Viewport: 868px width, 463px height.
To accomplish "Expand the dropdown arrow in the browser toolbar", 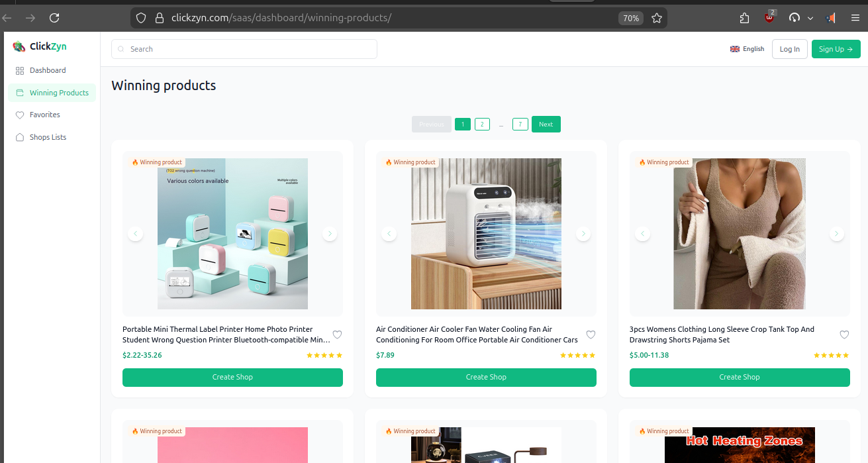I will [x=810, y=19].
